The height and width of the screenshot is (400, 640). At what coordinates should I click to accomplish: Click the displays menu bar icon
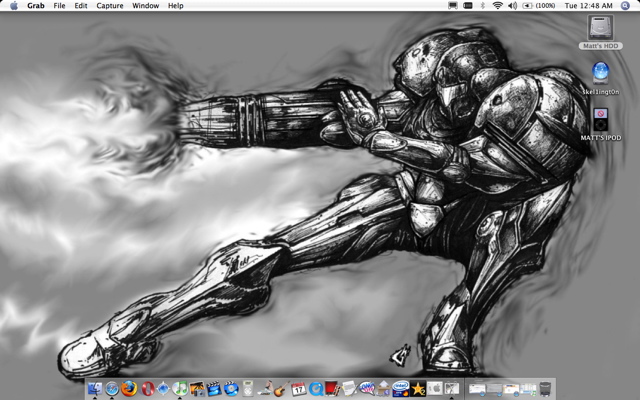click(x=453, y=6)
